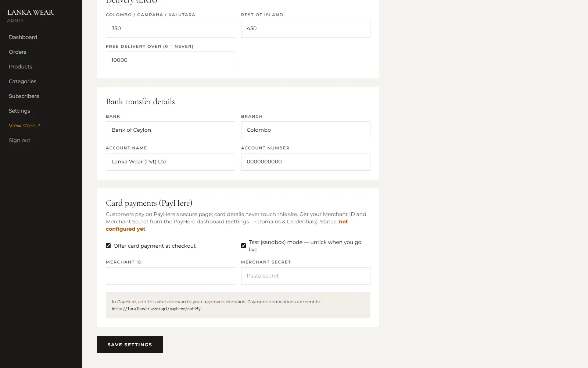The height and width of the screenshot is (368, 588).
Task: Edit Colombo / Gampaha / Kalutara delivery fee
Action: [x=171, y=29]
